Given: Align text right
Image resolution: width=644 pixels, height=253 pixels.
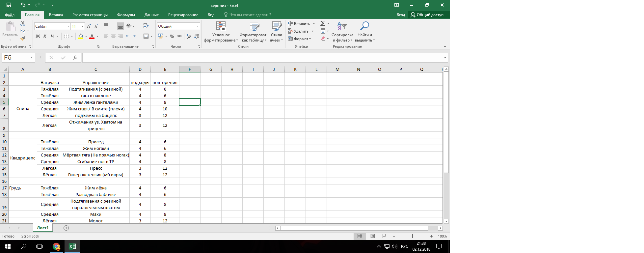Looking at the screenshot, I should (121, 36).
